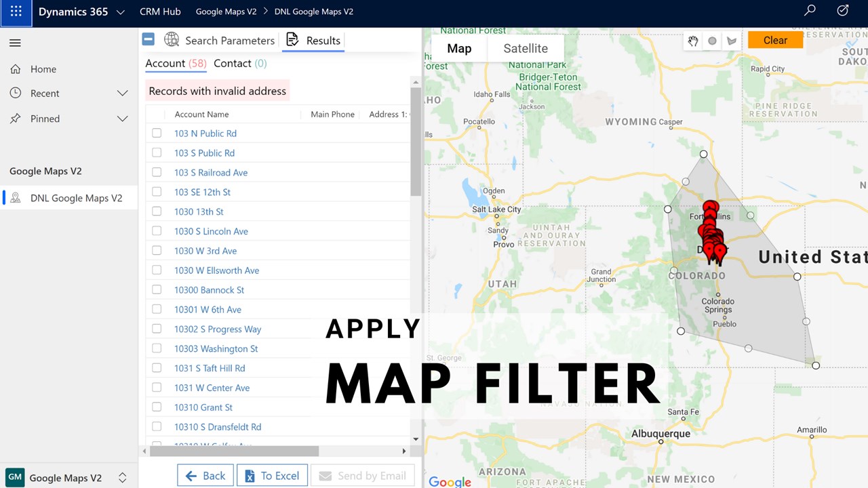
Task: Open the 10310 S Dransfeldt Rd record
Action: click(218, 427)
